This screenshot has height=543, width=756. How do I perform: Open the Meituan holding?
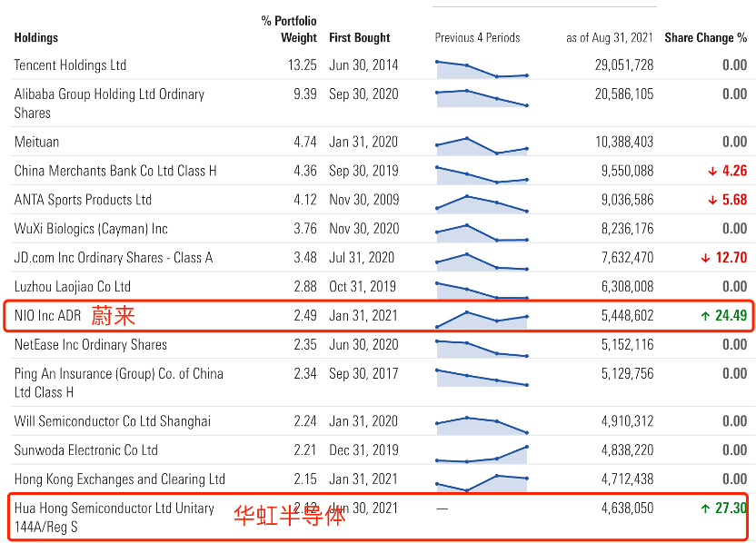(36, 142)
